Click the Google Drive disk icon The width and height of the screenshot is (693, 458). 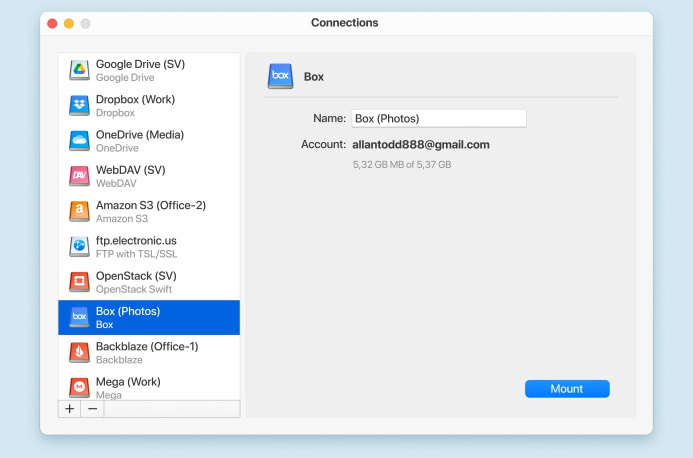pos(80,70)
